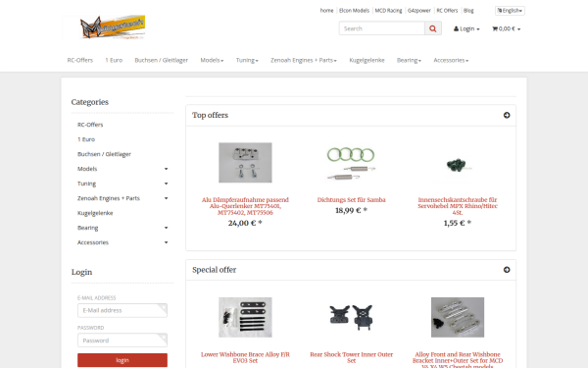Click the red magnifier search button

point(433,28)
